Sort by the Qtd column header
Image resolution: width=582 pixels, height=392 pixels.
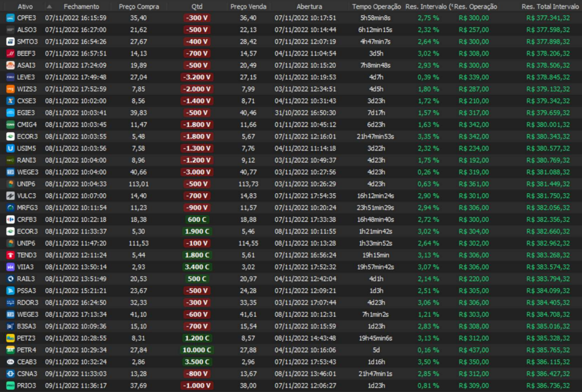click(x=196, y=6)
